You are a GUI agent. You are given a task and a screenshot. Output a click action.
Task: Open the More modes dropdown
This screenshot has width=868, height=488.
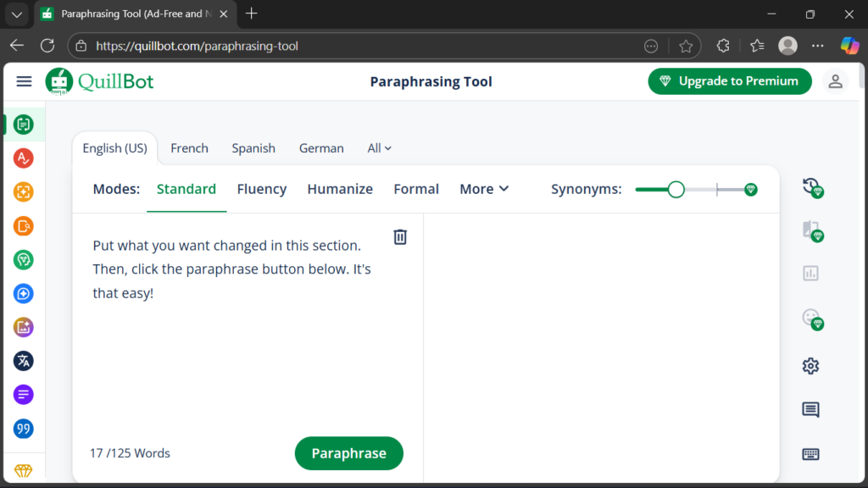[x=483, y=189]
